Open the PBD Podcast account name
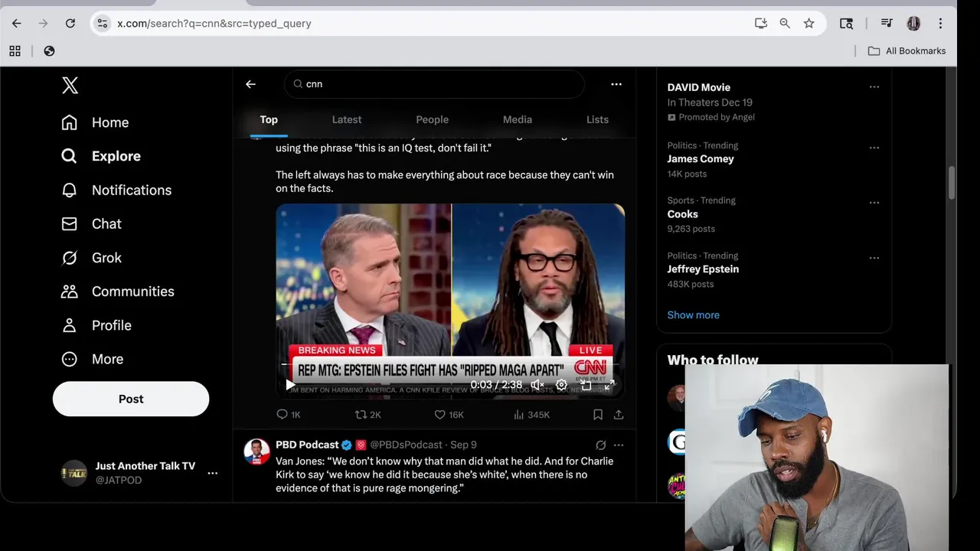The image size is (980, 551). coord(307,445)
